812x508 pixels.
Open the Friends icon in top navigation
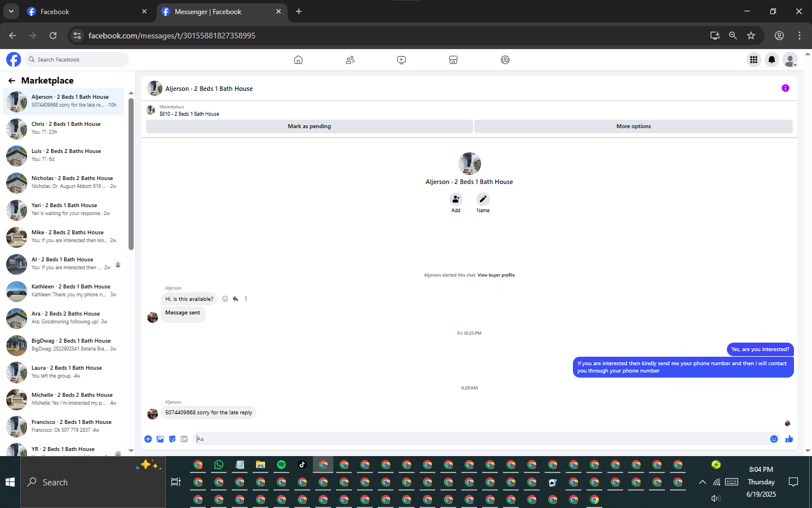pos(350,60)
